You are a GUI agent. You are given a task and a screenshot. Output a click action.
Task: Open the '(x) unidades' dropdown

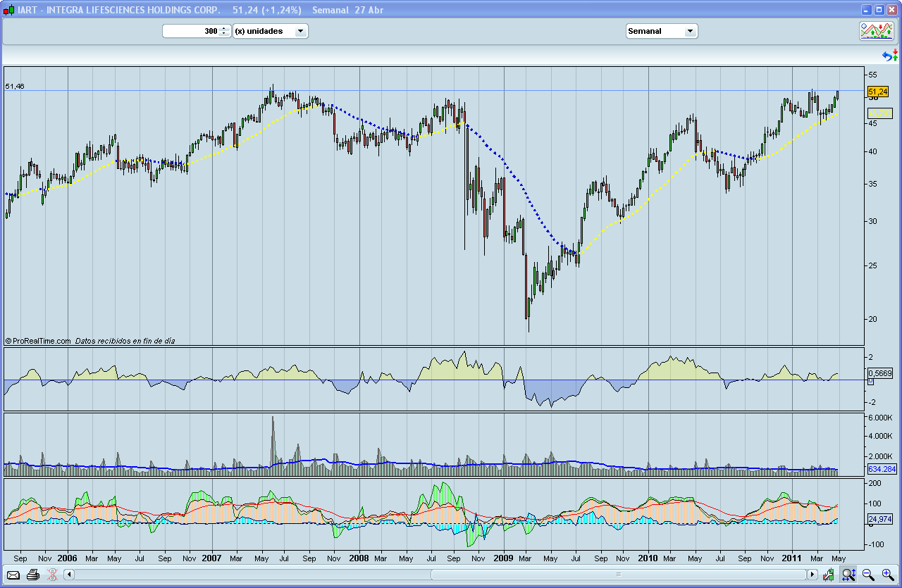click(x=271, y=31)
